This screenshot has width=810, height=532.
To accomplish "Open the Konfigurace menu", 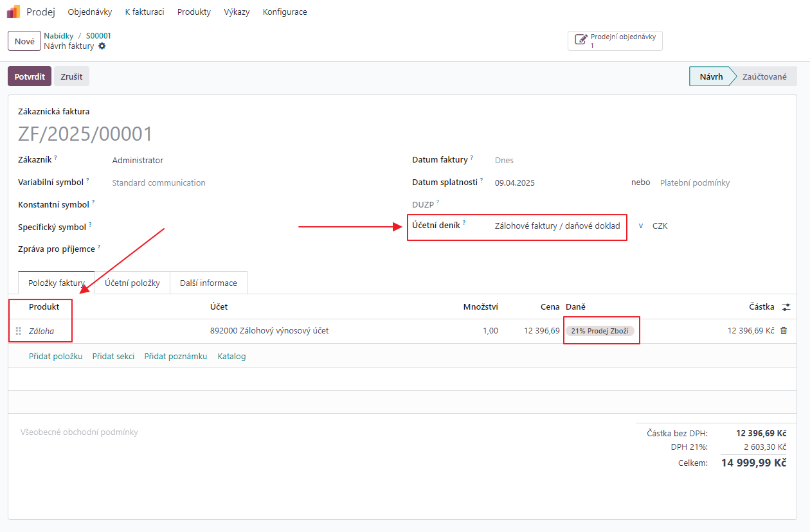I will (285, 12).
